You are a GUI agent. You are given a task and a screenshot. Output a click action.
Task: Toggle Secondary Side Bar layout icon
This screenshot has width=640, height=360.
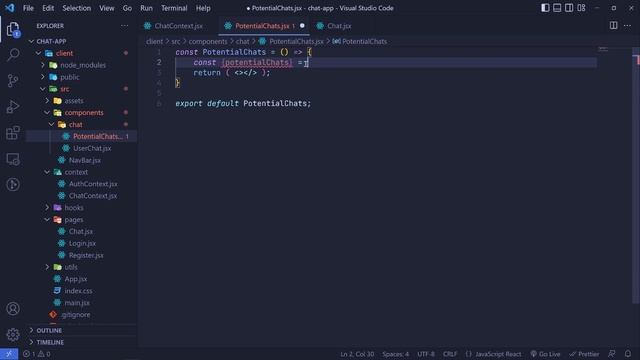569,8
